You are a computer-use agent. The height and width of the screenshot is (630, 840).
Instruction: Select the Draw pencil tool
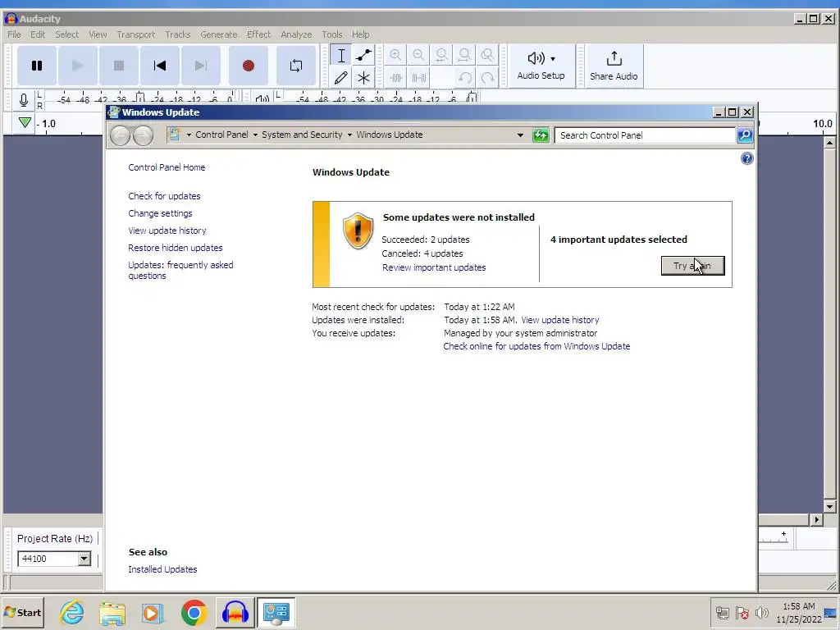pyautogui.click(x=340, y=78)
